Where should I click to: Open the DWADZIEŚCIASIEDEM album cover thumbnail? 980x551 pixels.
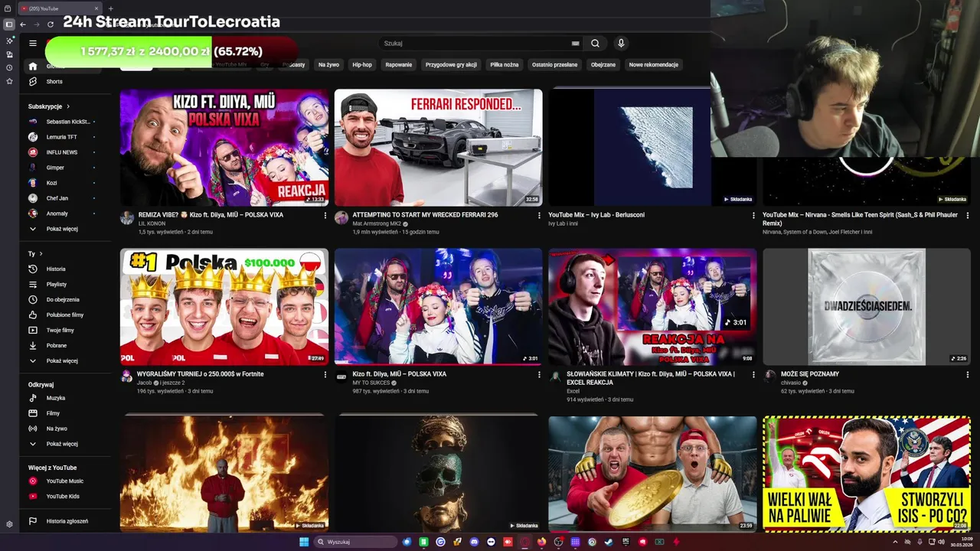click(867, 307)
